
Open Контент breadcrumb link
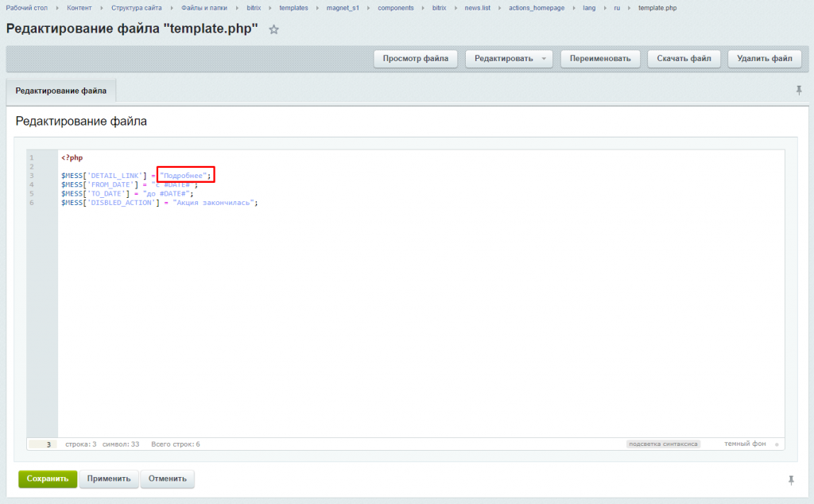click(79, 8)
